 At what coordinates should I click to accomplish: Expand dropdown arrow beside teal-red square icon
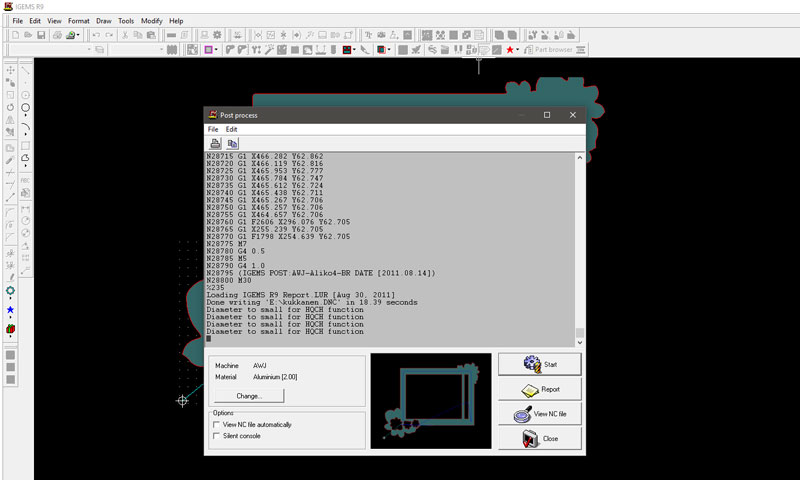pyautogui.click(x=389, y=49)
